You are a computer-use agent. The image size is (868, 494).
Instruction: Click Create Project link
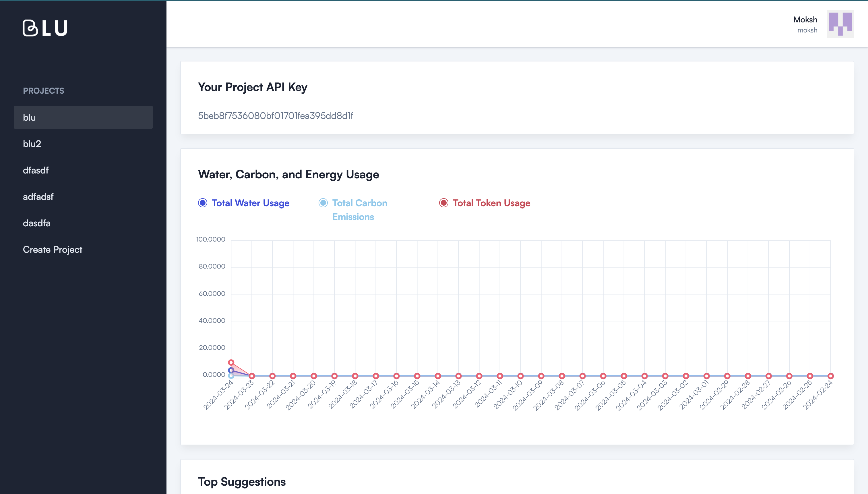pos(53,250)
